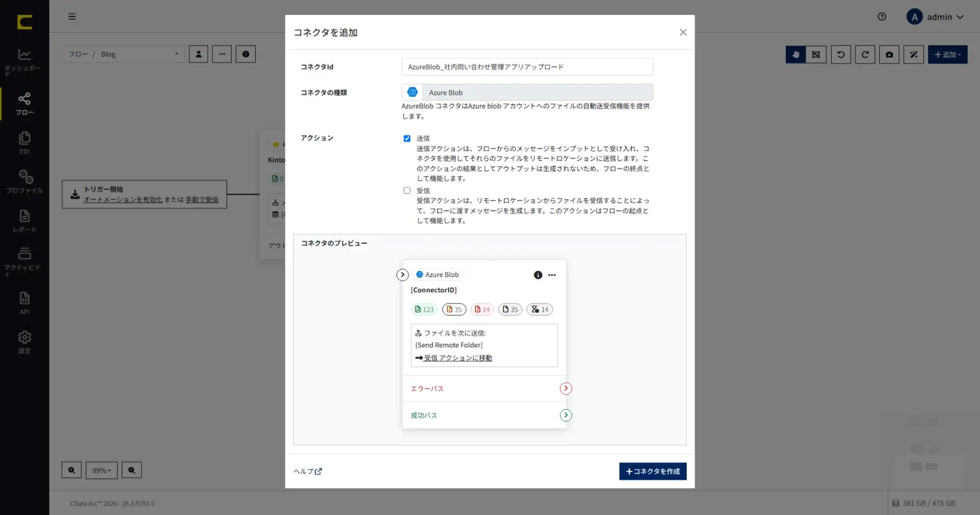Open the admin user menu
The height and width of the screenshot is (515, 980).
[x=935, y=17]
